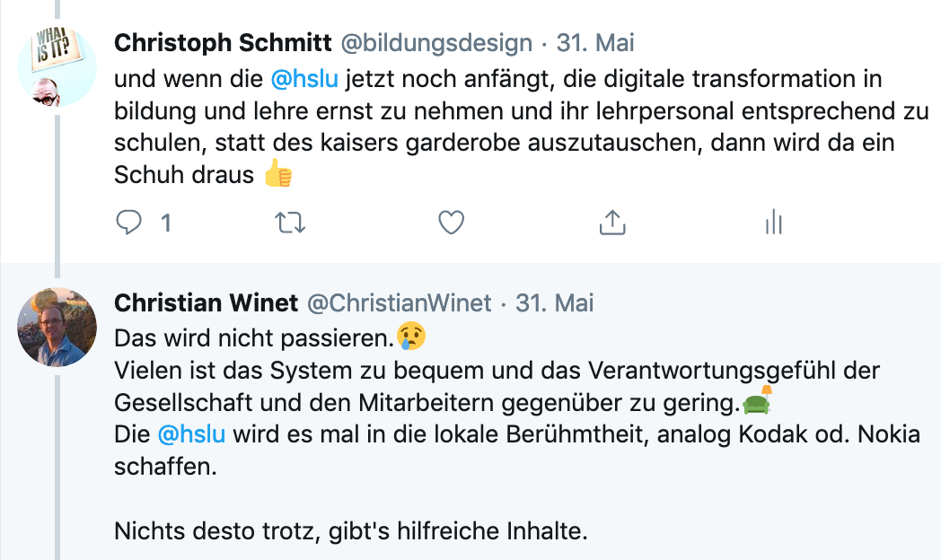Viewport: 941px width, 560px height.
Task: Open Christoph Schmitt's profile picture
Action: tap(57, 67)
